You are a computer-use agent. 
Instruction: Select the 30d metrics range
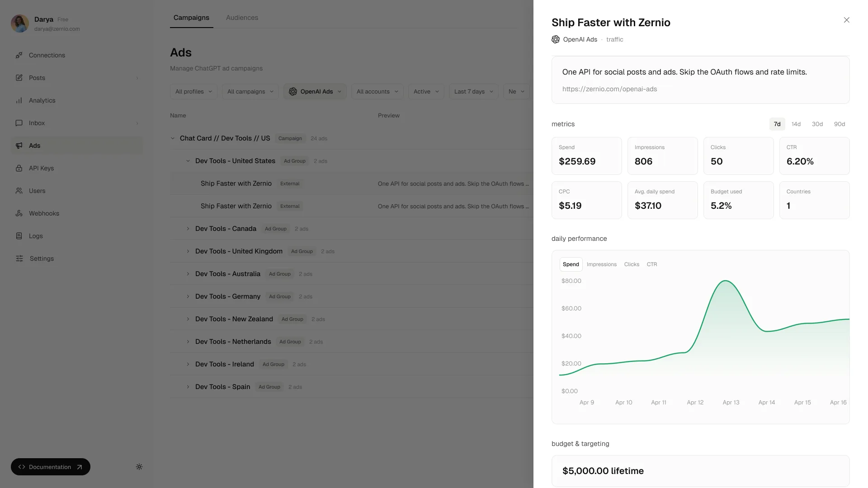pyautogui.click(x=817, y=124)
